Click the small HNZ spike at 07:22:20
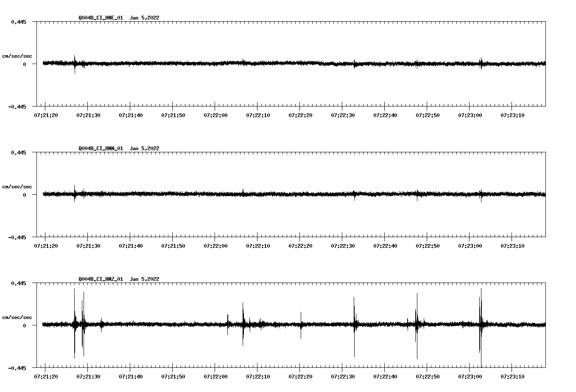 [x=301, y=325]
